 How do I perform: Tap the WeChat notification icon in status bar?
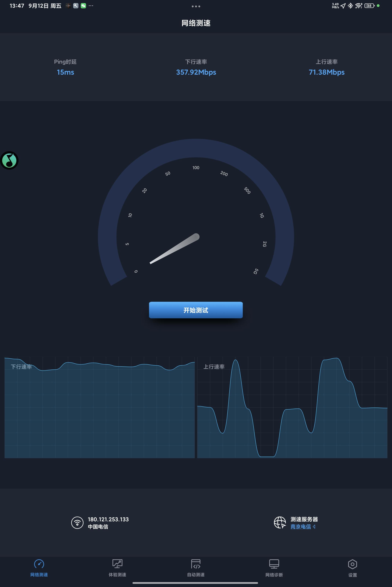(x=84, y=6)
